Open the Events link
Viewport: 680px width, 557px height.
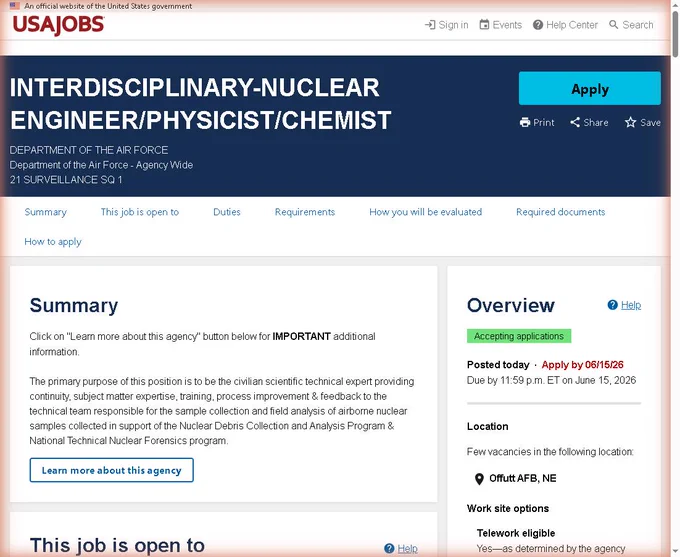[507, 25]
